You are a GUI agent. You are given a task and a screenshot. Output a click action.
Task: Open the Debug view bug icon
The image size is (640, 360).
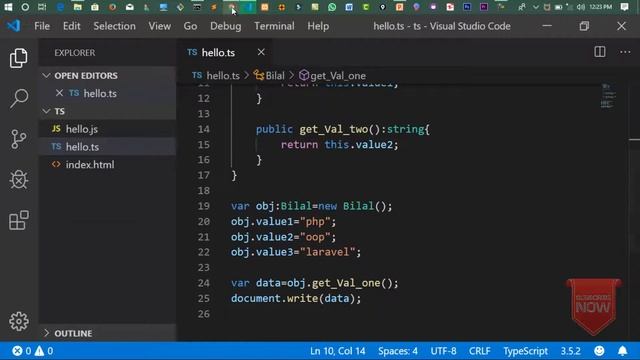pyautogui.click(x=19, y=180)
